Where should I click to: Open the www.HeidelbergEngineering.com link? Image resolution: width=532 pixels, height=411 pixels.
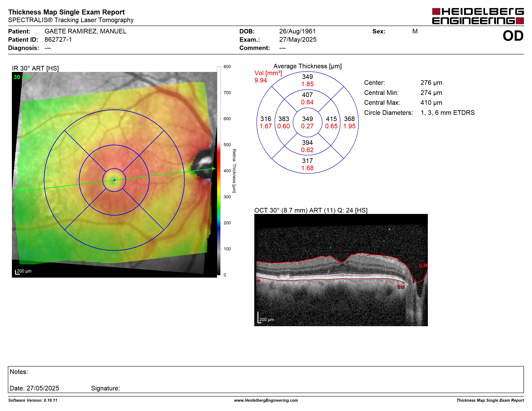click(x=266, y=400)
